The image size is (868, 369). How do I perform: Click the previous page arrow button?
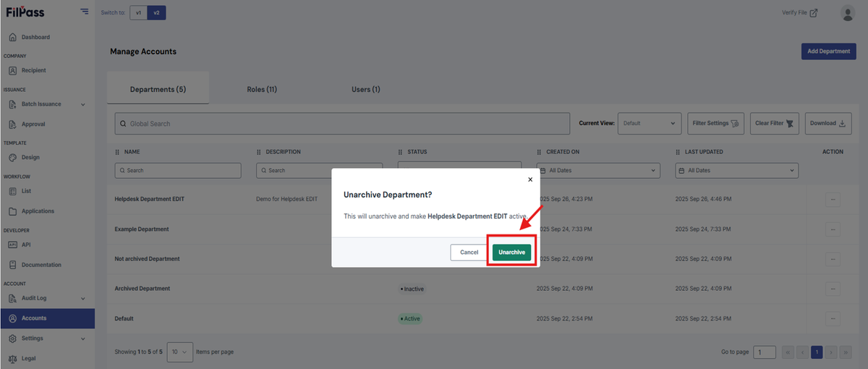[802, 352]
